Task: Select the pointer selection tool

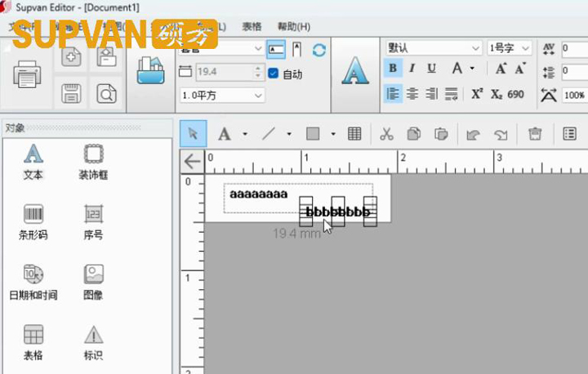Action: [193, 134]
